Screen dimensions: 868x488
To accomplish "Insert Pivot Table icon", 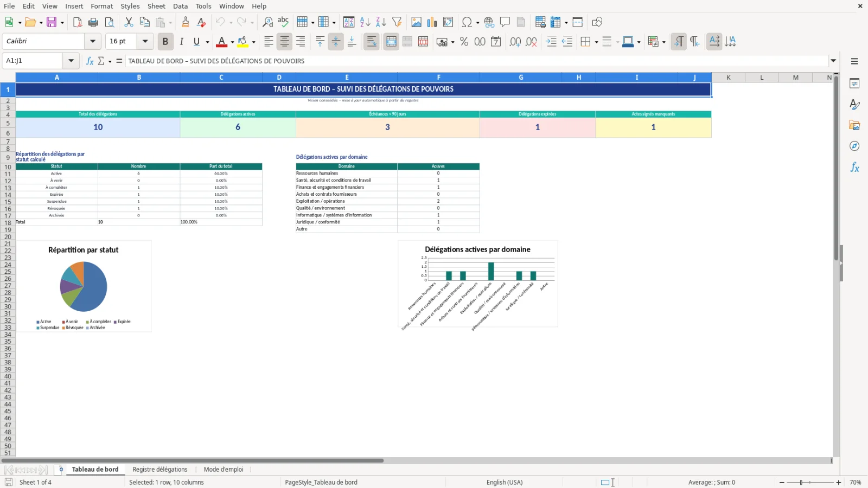I will pyautogui.click(x=448, y=22).
